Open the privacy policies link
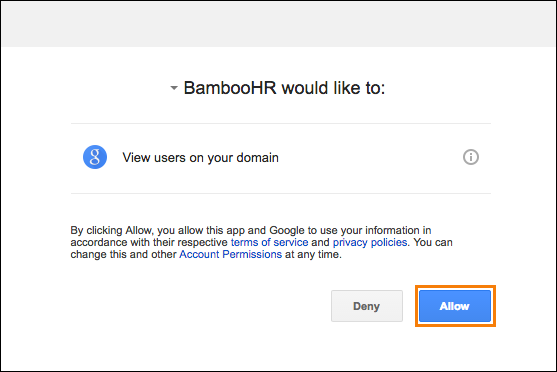This screenshot has width=557, height=372. pos(370,242)
